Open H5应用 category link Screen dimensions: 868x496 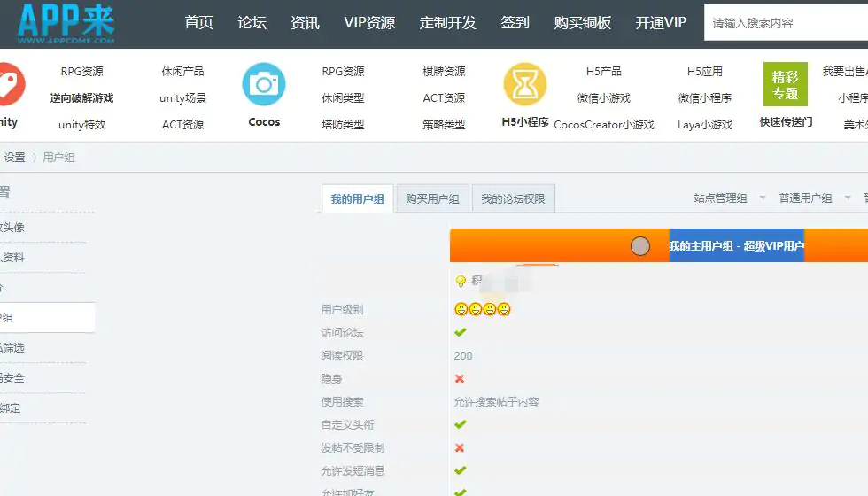pyautogui.click(x=705, y=72)
